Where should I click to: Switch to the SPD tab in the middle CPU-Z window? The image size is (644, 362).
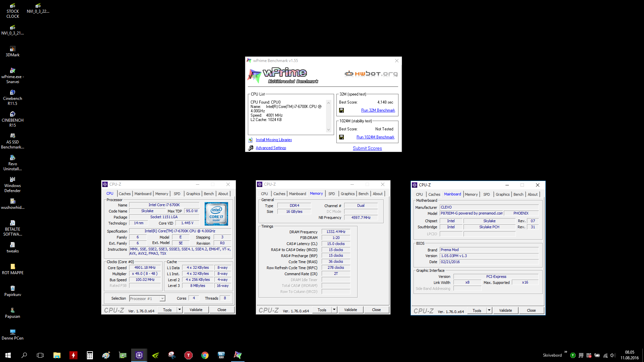coord(331,194)
